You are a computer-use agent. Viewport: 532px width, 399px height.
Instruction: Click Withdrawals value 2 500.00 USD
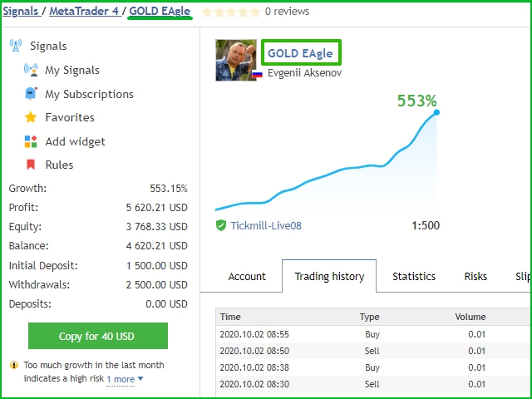click(157, 284)
